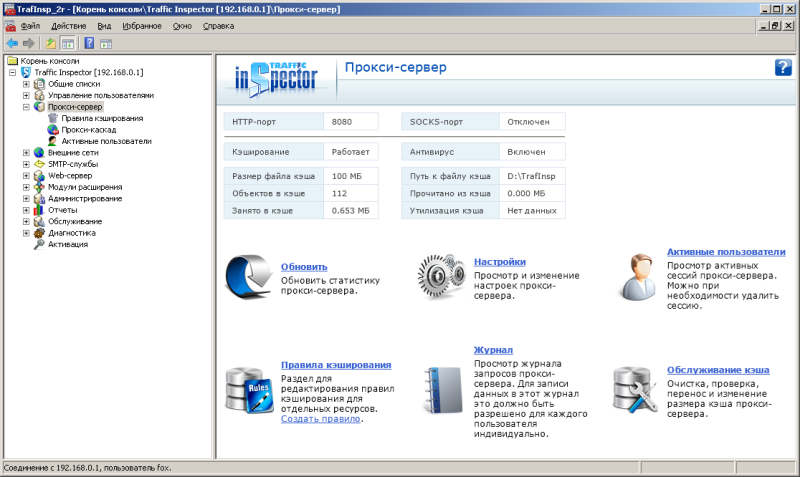Viewport: 800px width, 477px height.
Task: Click the journal notebook icon
Action: 442,390
